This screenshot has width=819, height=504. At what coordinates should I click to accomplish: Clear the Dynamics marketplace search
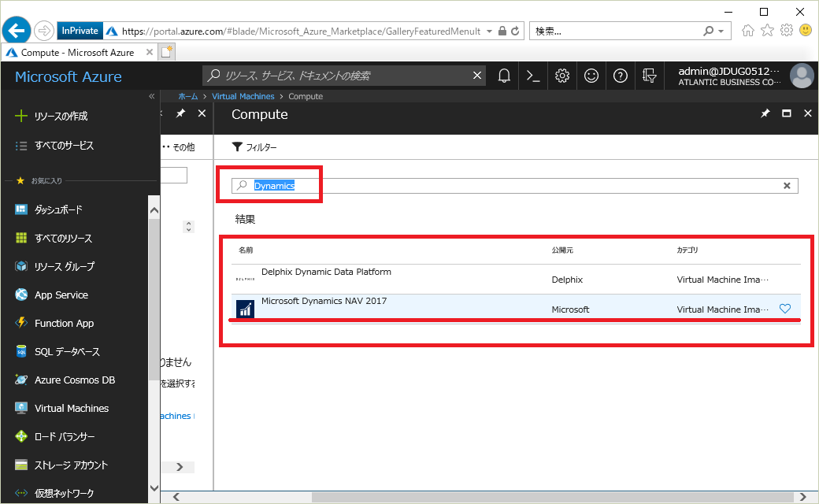pos(787,185)
